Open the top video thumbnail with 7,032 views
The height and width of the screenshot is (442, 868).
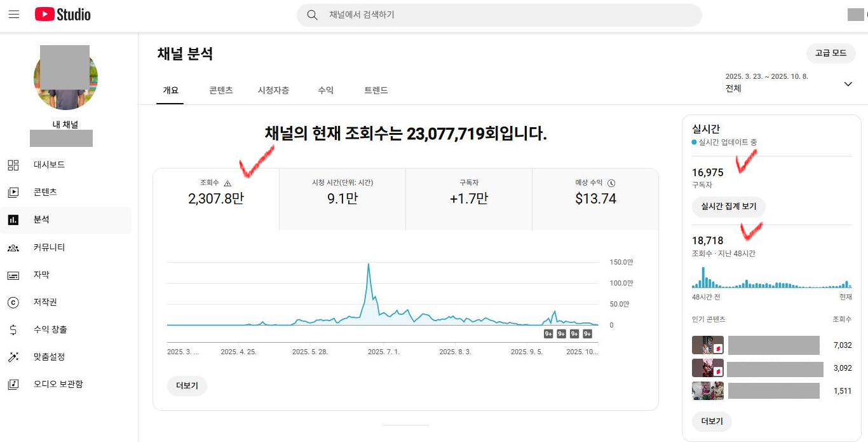click(x=707, y=345)
